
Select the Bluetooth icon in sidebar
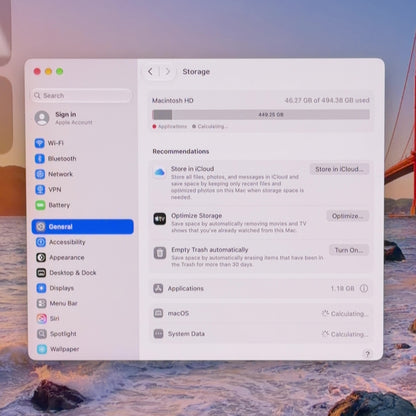[40, 158]
